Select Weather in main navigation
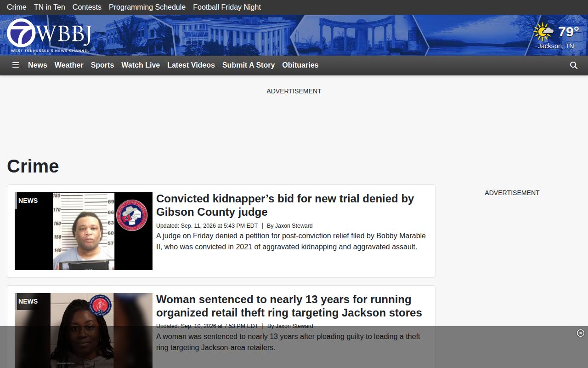The height and width of the screenshot is (368, 588). tap(69, 65)
